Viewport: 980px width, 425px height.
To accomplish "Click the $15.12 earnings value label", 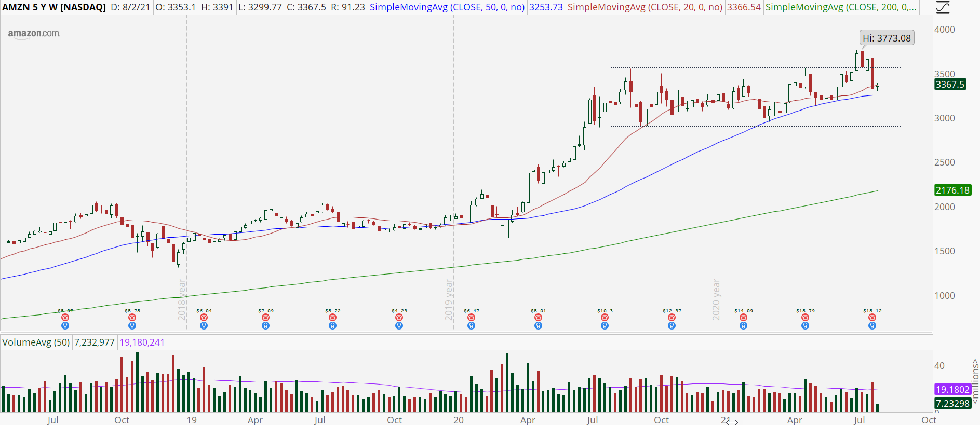I will [x=872, y=311].
